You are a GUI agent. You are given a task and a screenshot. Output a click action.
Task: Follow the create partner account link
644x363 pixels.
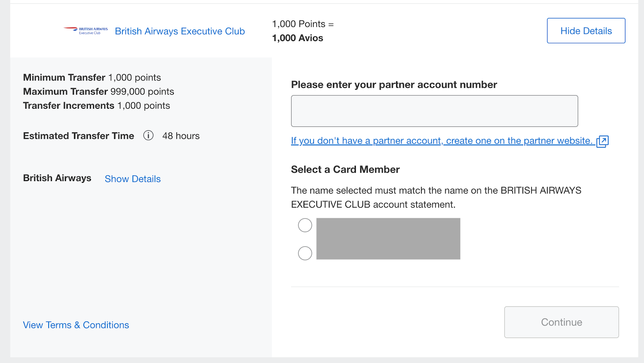[442, 141]
